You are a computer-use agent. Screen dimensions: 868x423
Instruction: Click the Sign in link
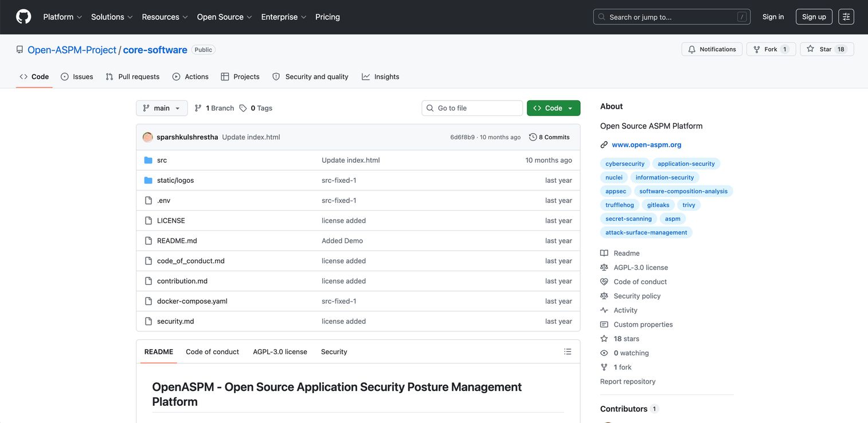pyautogui.click(x=773, y=17)
